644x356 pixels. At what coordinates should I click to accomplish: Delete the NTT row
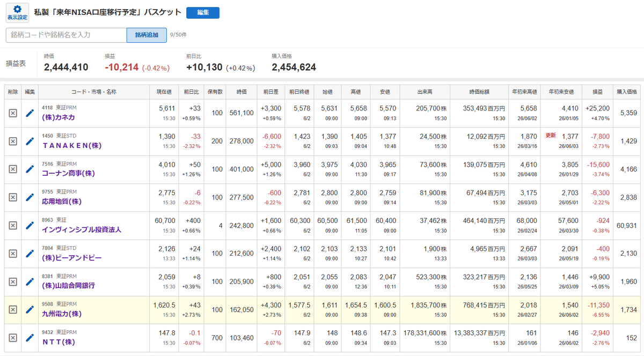pyautogui.click(x=13, y=338)
